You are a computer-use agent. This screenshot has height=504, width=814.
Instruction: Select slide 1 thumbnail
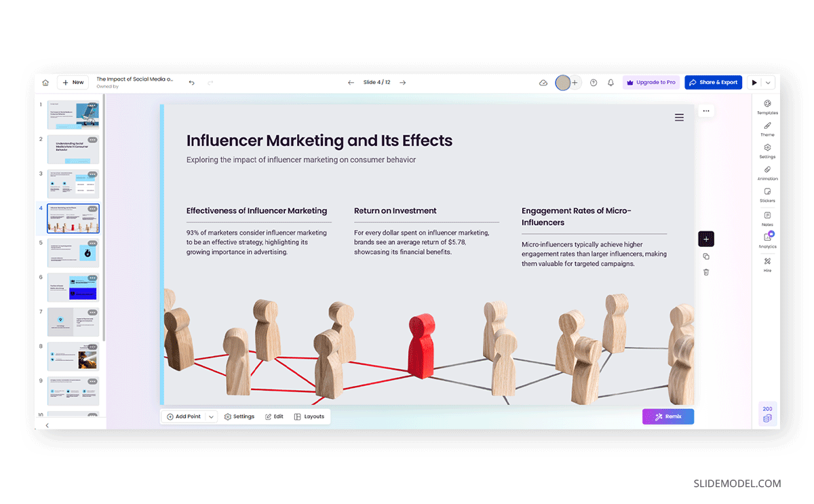[73, 115]
